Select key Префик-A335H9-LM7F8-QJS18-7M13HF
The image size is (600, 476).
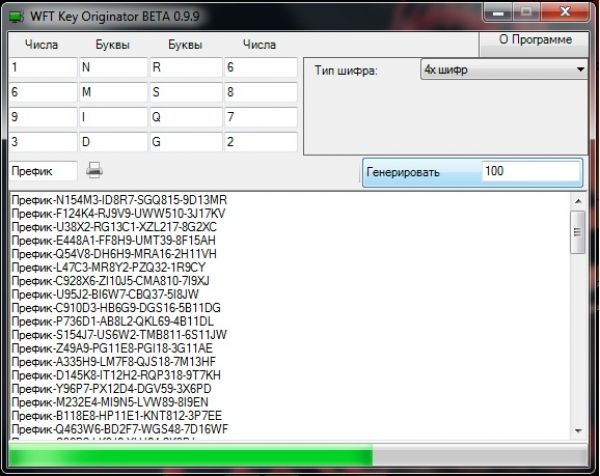click(114, 362)
